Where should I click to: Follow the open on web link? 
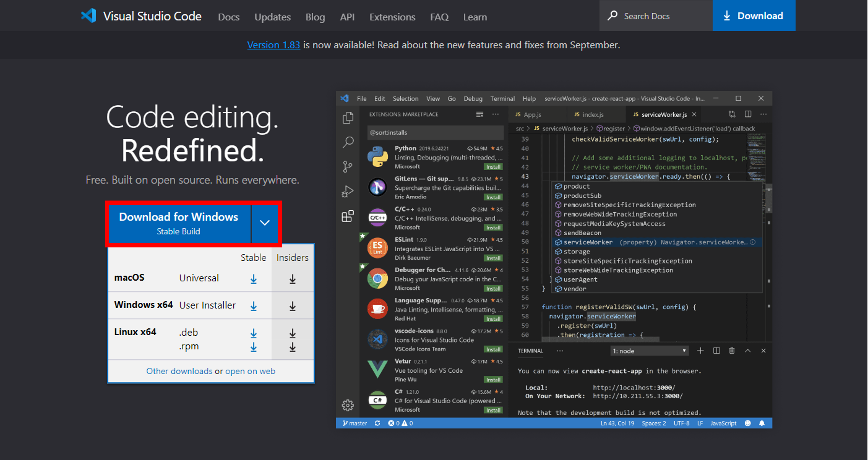[x=250, y=371]
